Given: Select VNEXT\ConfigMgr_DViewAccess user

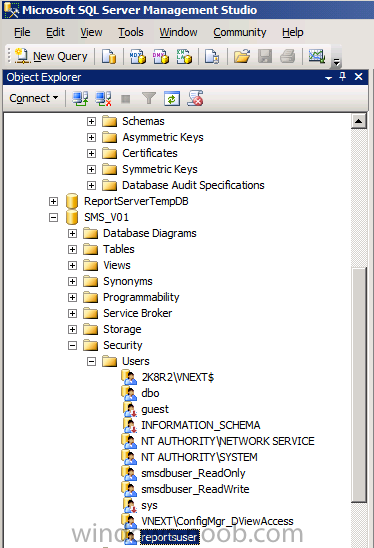Looking at the screenshot, I should [217, 521].
